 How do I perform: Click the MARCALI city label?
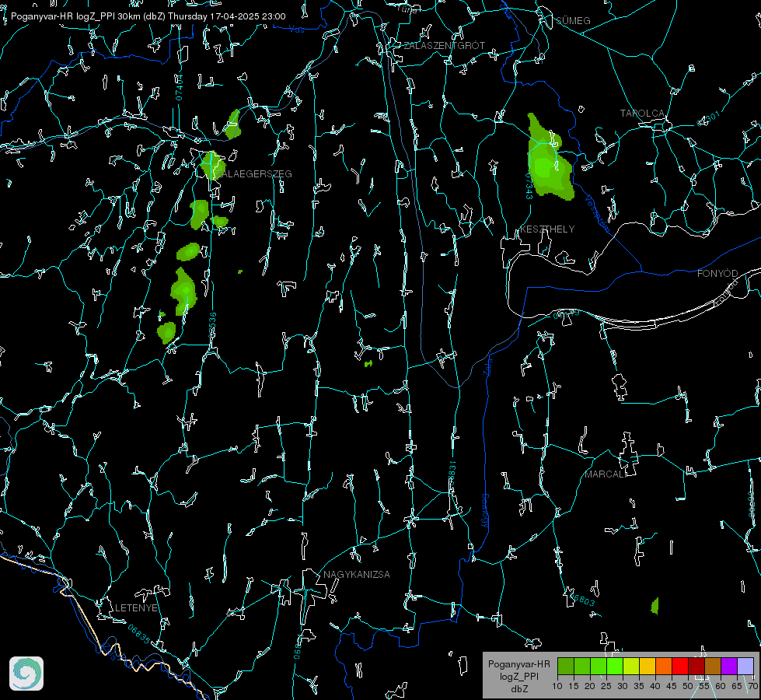pos(606,474)
